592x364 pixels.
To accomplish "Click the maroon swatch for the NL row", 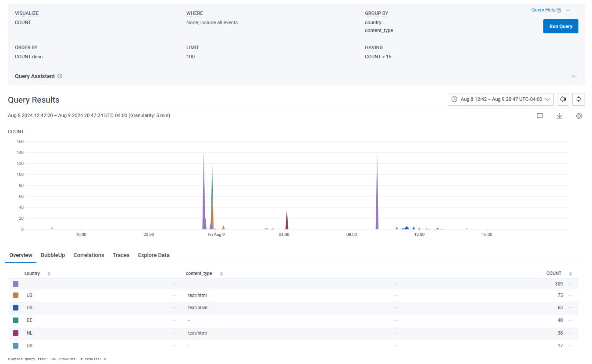I will [x=16, y=333].
